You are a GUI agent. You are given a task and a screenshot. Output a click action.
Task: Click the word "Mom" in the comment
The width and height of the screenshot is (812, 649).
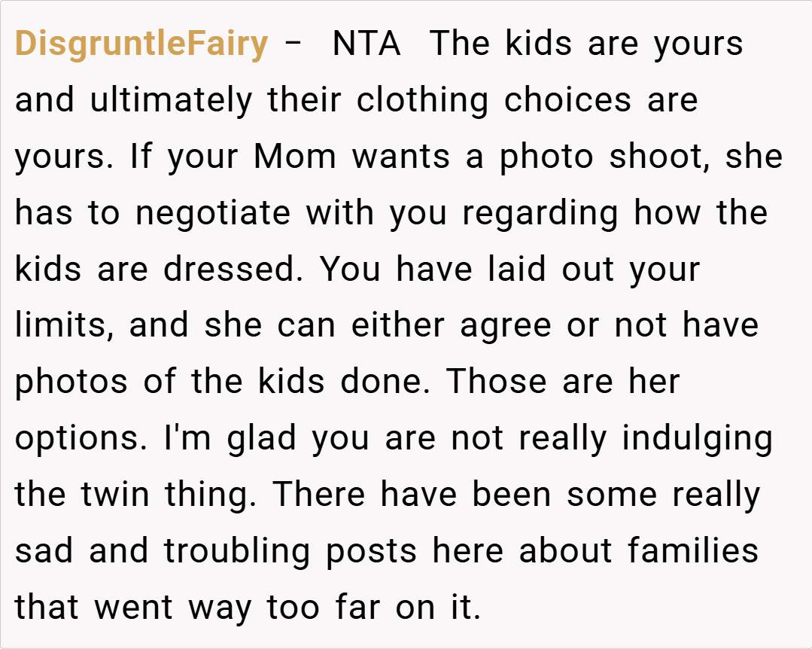click(x=296, y=157)
